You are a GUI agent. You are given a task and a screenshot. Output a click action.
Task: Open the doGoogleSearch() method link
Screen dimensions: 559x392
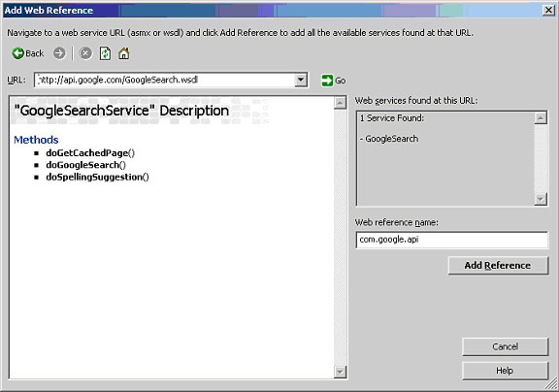pos(86,165)
